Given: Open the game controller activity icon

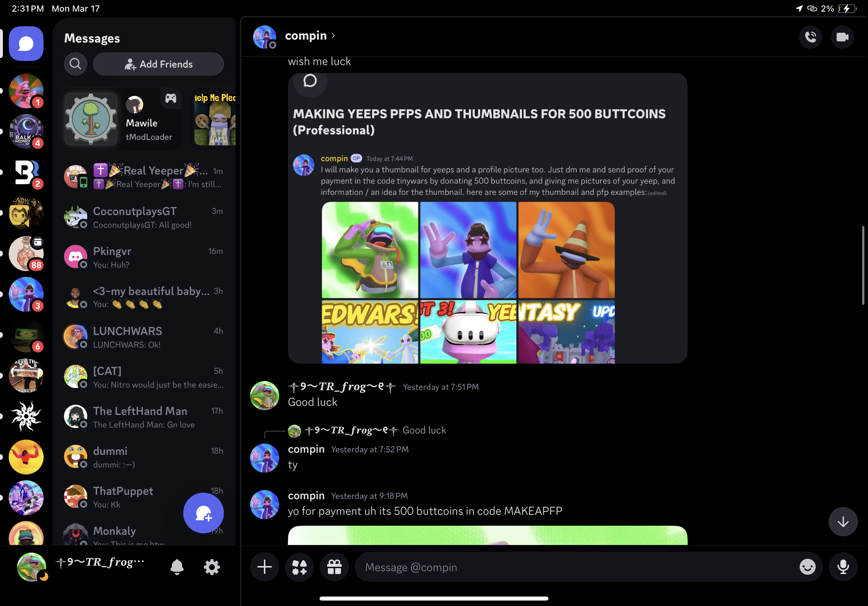Looking at the screenshot, I should pyautogui.click(x=170, y=98).
